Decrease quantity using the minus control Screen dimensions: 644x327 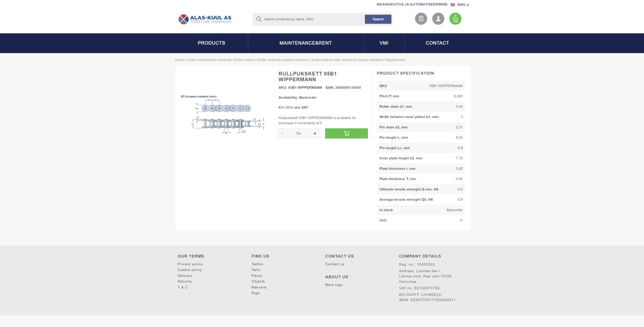(282, 133)
